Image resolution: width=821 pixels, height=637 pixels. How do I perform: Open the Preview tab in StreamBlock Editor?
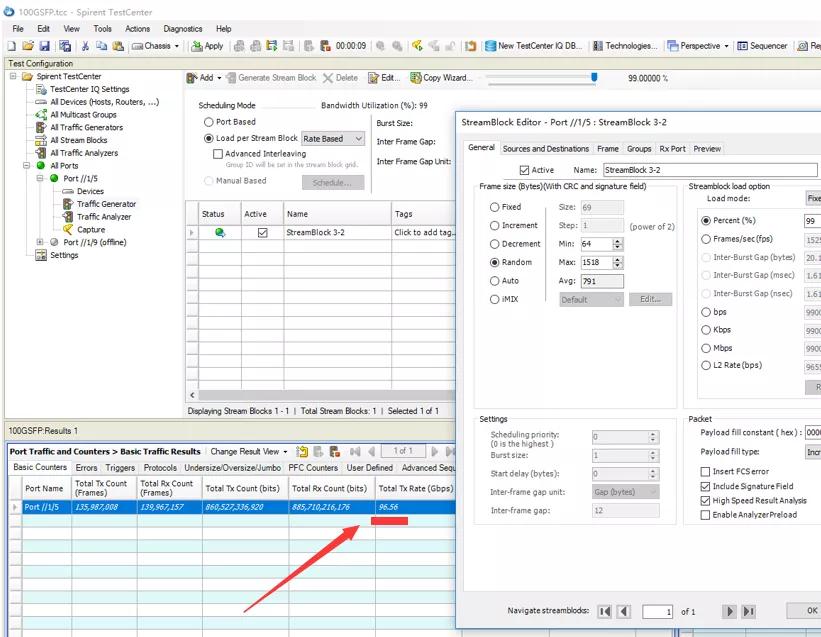tap(707, 149)
